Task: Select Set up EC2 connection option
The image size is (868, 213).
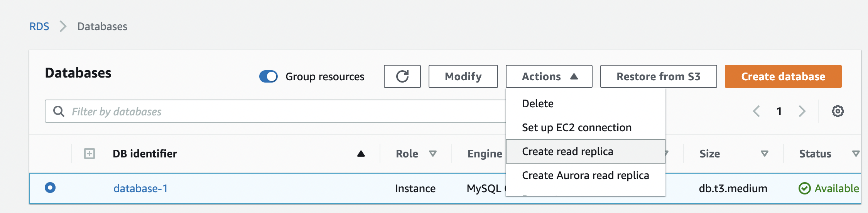Action: (x=577, y=127)
